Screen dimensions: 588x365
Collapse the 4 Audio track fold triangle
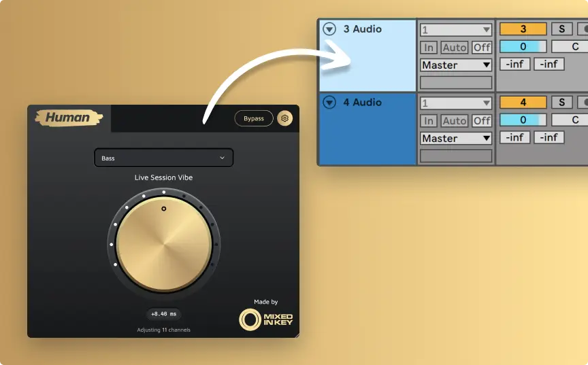[x=329, y=103]
